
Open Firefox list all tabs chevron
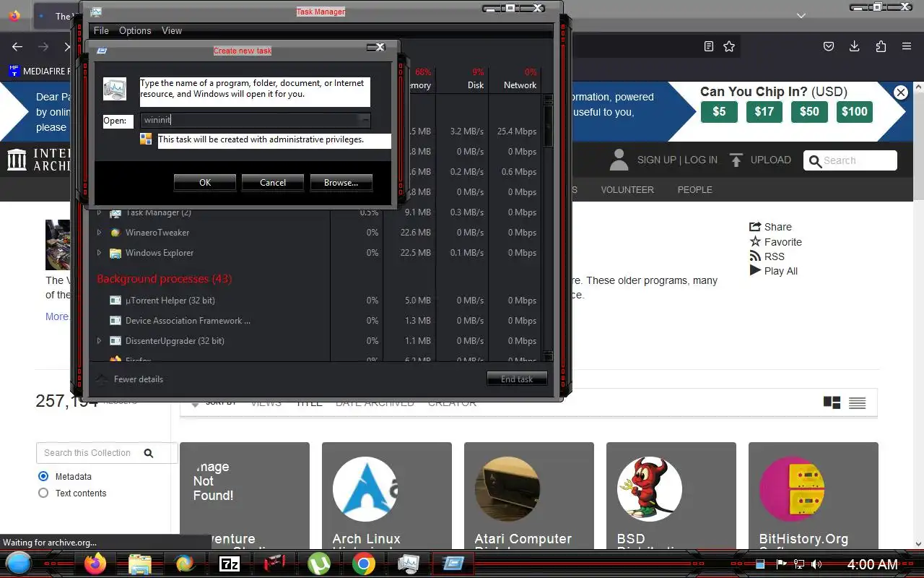tap(801, 15)
